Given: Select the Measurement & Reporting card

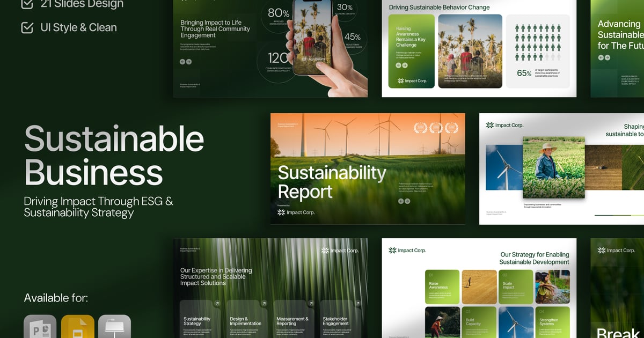Looking at the screenshot, I should pyautogui.click(x=294, y=319).
